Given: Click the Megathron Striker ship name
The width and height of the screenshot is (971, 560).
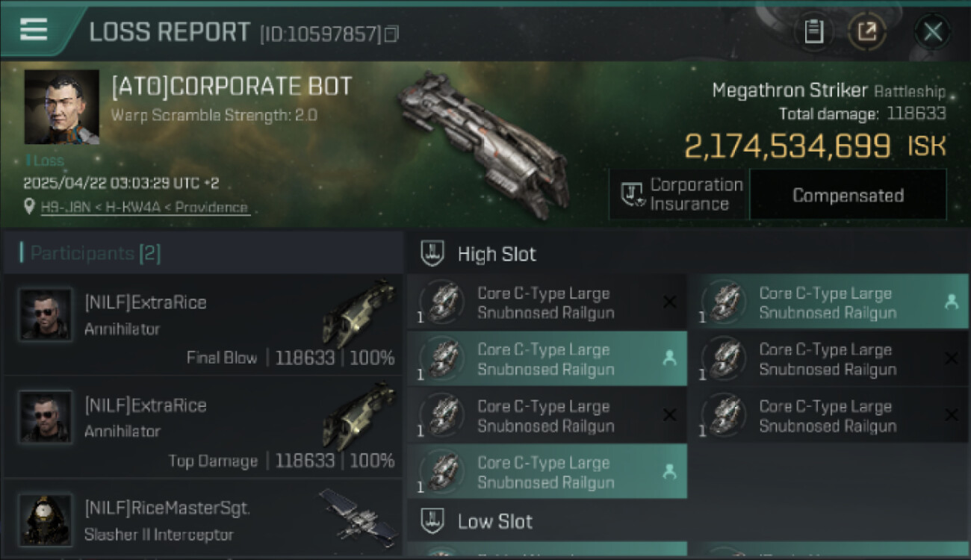Looking at the screenshot, I should (x=789, y=91).
